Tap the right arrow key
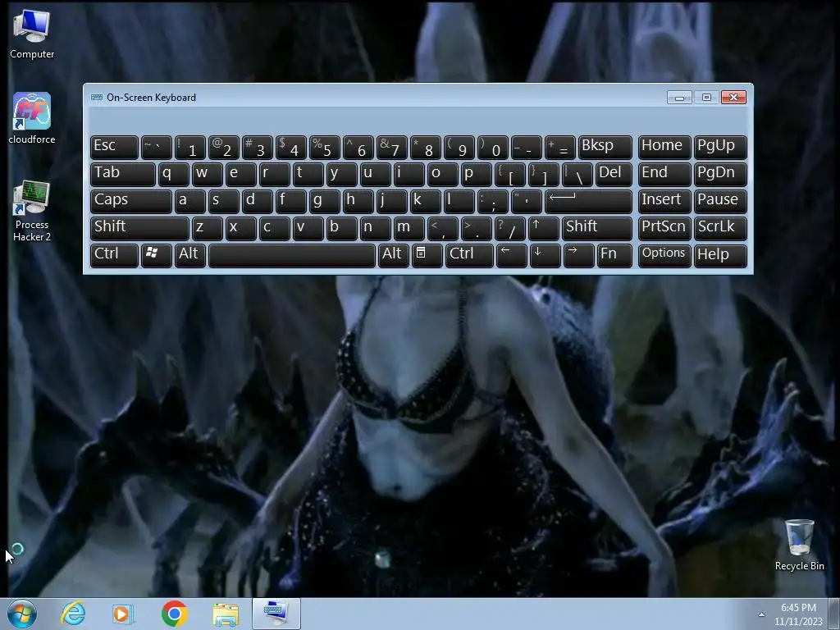 pyautogui.click(x=578, y=255)
